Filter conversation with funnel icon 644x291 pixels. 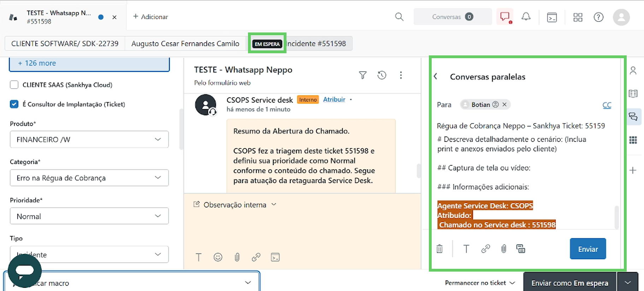[362, 75]
